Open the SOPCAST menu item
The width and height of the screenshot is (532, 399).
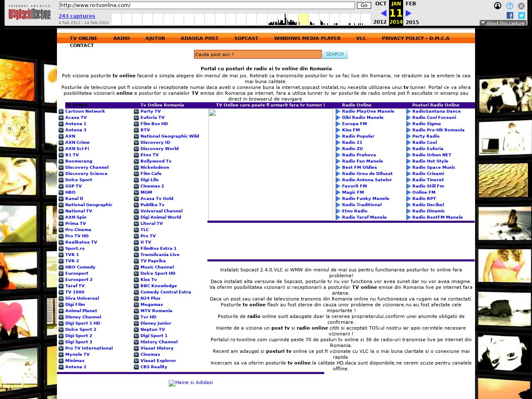pos(246,38)
